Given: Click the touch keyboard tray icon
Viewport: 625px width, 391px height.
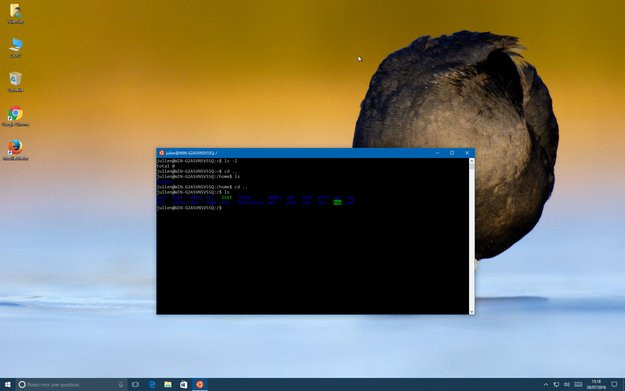Looking at the screenshot, I should tap(578, 385).
